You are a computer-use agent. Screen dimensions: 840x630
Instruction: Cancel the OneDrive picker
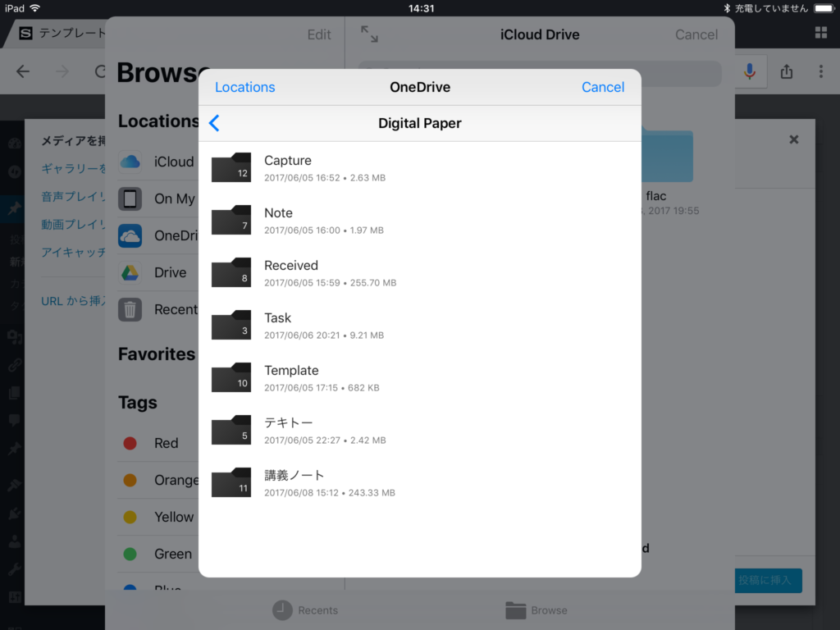(603, 87)
